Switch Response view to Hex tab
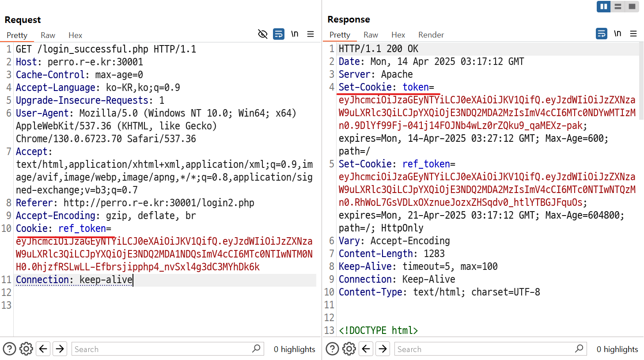This screenshot has width=644, height=360. click(398, 35)
